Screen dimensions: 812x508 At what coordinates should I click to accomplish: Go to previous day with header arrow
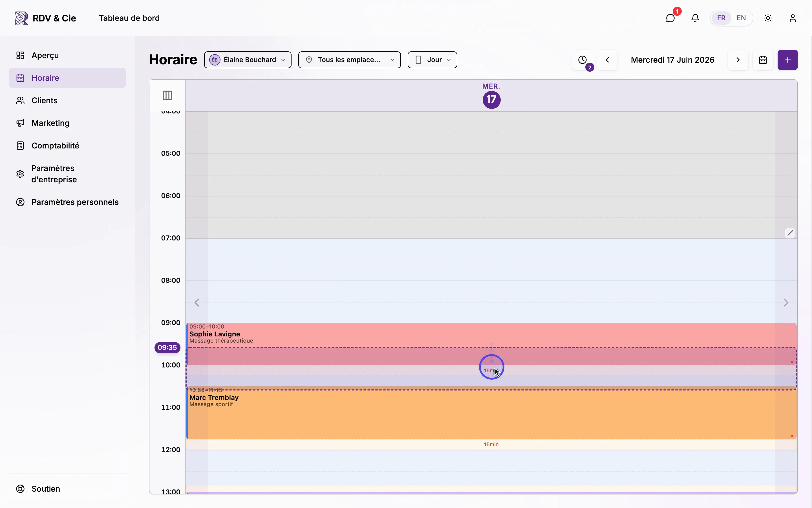(x=607, y=60)
